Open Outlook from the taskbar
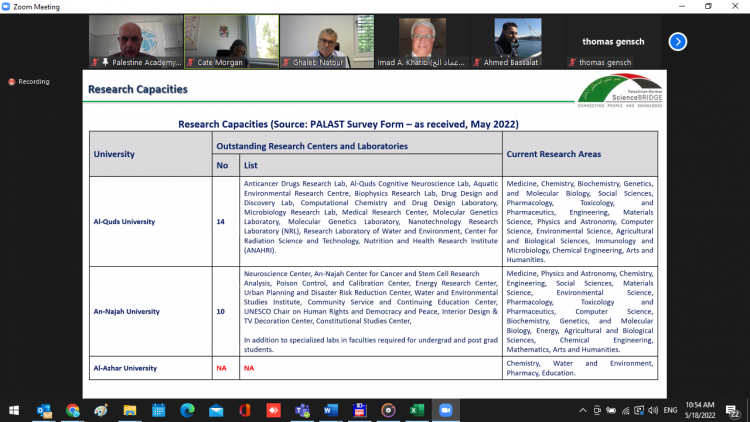The width and height of the screenshot is (750, 422). (44, 411)
